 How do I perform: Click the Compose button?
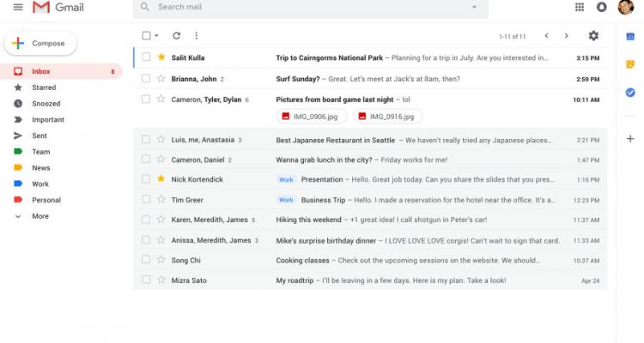(40, 43)
